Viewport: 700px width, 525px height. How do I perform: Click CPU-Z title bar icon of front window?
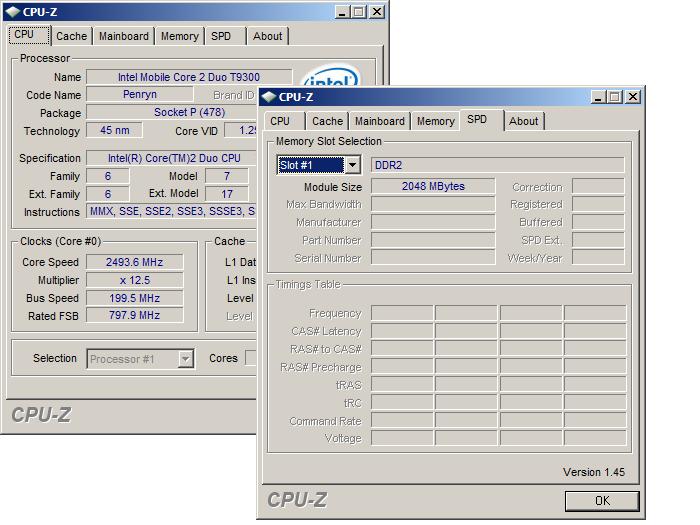[269, 97]
